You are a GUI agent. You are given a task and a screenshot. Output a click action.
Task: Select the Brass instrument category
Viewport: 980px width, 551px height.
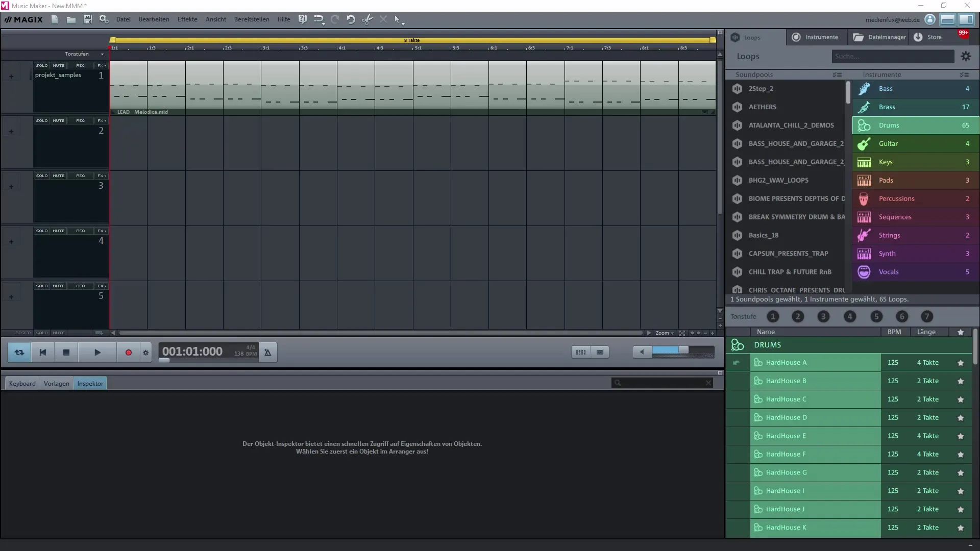(916, 107)
